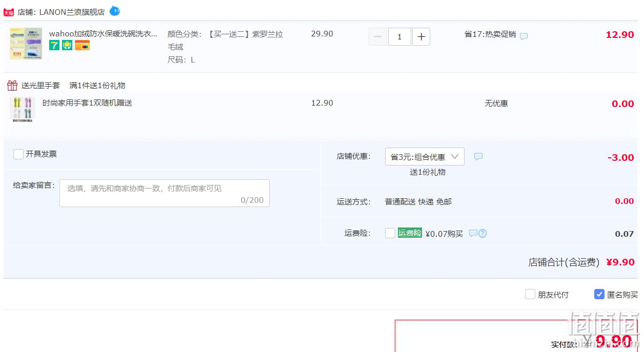Viewport: 644px width, 352px height.
Task: Click the Tmall logo icon beside the store name
Action: (9, 12)
